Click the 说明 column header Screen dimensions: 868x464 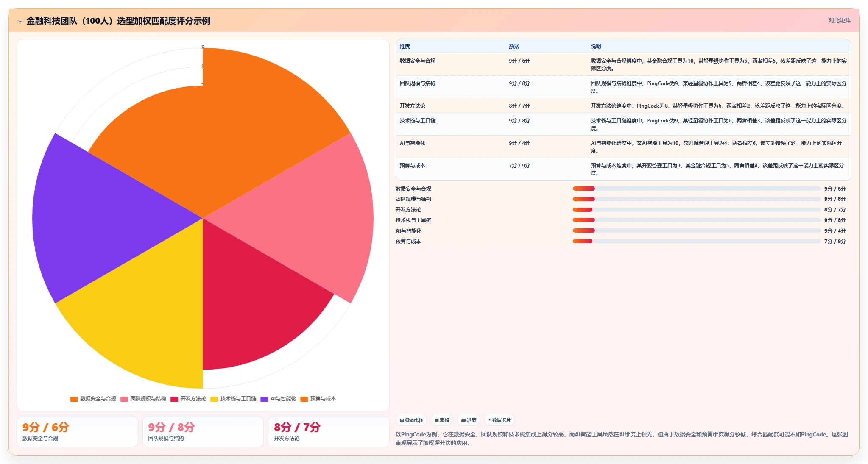596,47
